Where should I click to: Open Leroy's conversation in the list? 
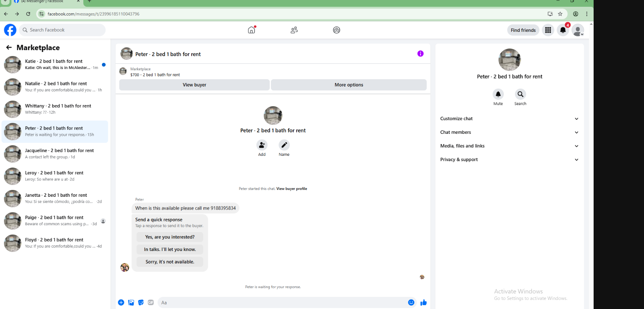coord(55,176)
